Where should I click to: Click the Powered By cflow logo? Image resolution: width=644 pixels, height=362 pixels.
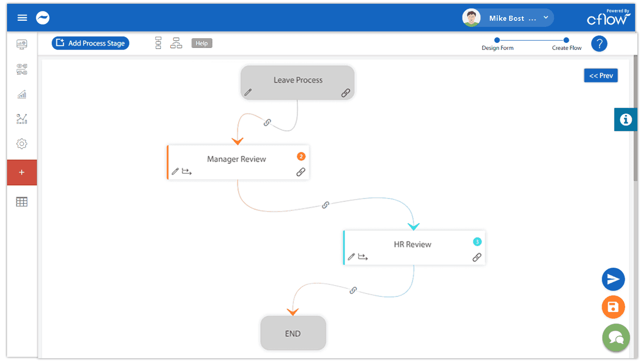[608, 17]
